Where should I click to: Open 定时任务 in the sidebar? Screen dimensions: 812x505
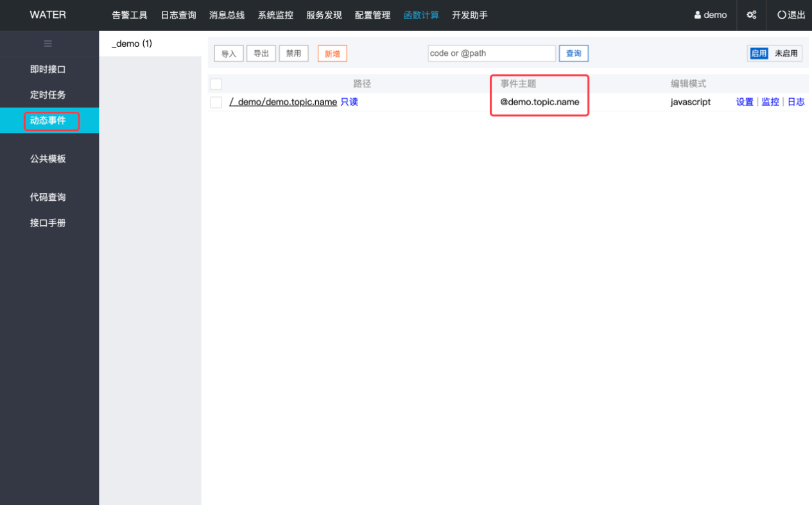click(x=48, y=95)
